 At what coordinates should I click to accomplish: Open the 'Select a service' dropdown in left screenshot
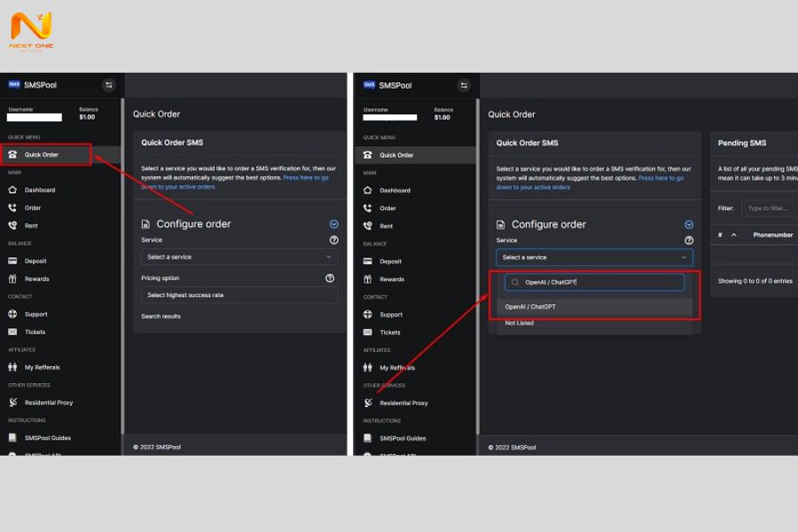(x=239, y=257)
